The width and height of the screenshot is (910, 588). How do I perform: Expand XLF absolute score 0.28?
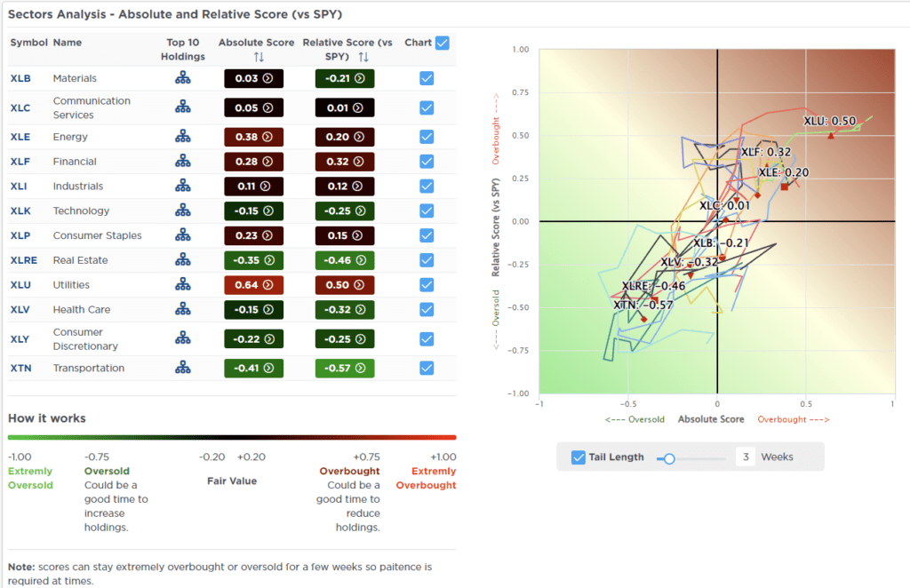coord(253,161)
